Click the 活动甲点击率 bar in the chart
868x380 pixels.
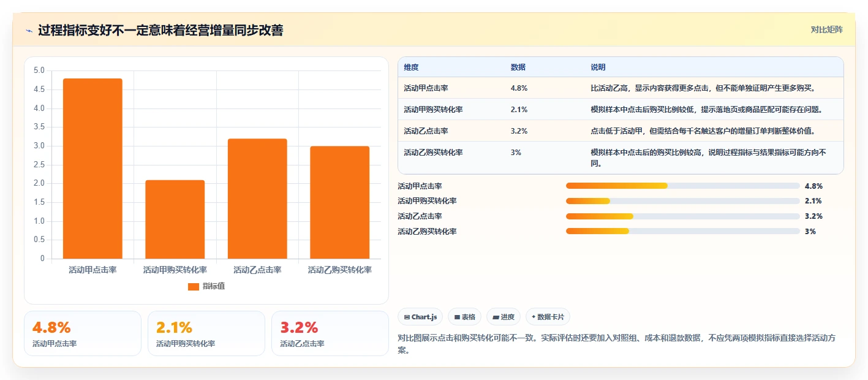click(x=92, y=169)
